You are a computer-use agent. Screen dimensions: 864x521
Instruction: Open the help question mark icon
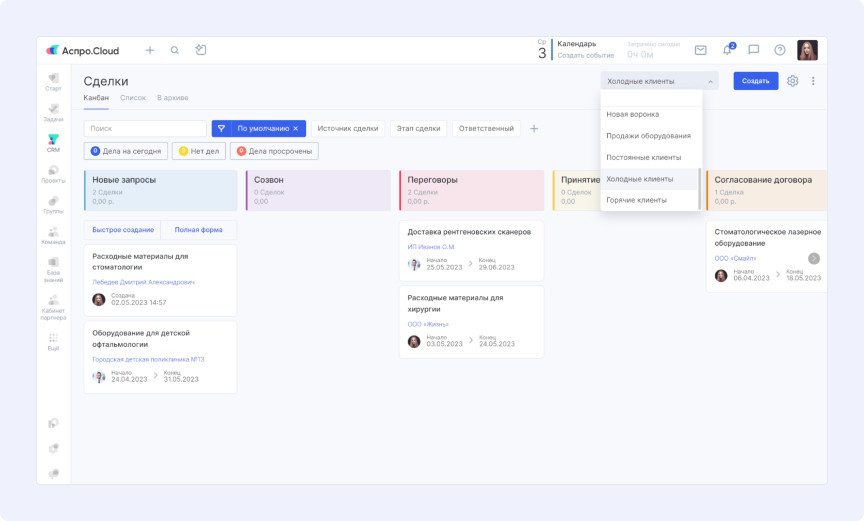[x=780, y=50]
